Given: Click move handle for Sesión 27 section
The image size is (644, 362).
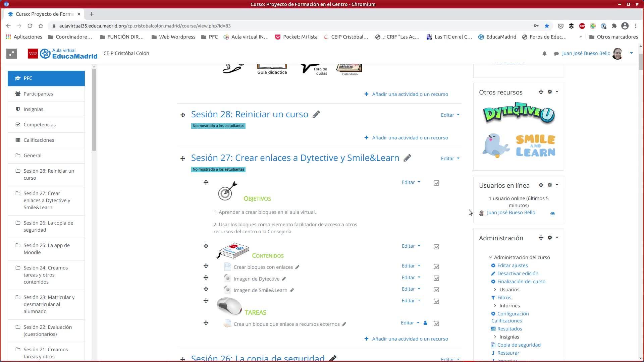Looking at the screenshot, I should [x=183, y=159].
